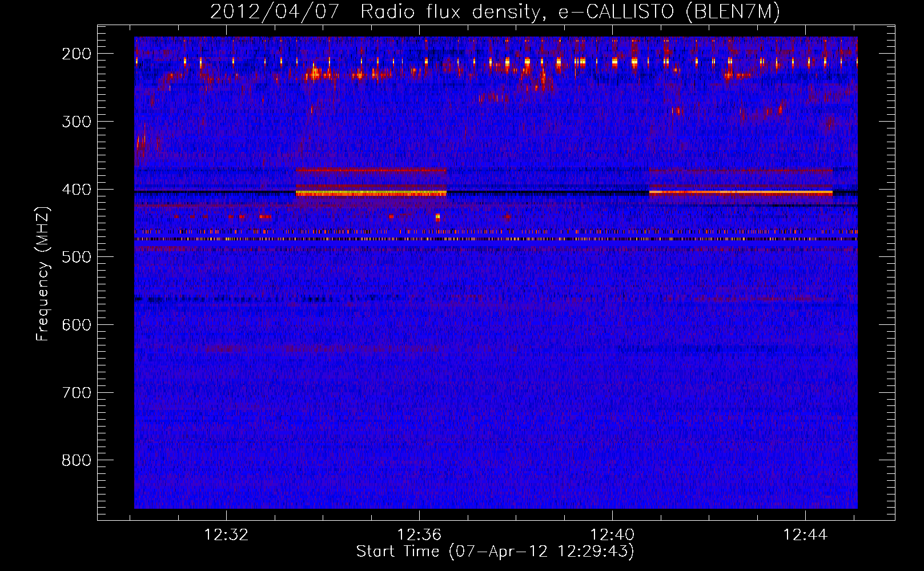This screenshot has width=924, height=571.
Task: Click the bright 400 MHz band between 12:41 and 12:44
Action: (x=741, y=192)
